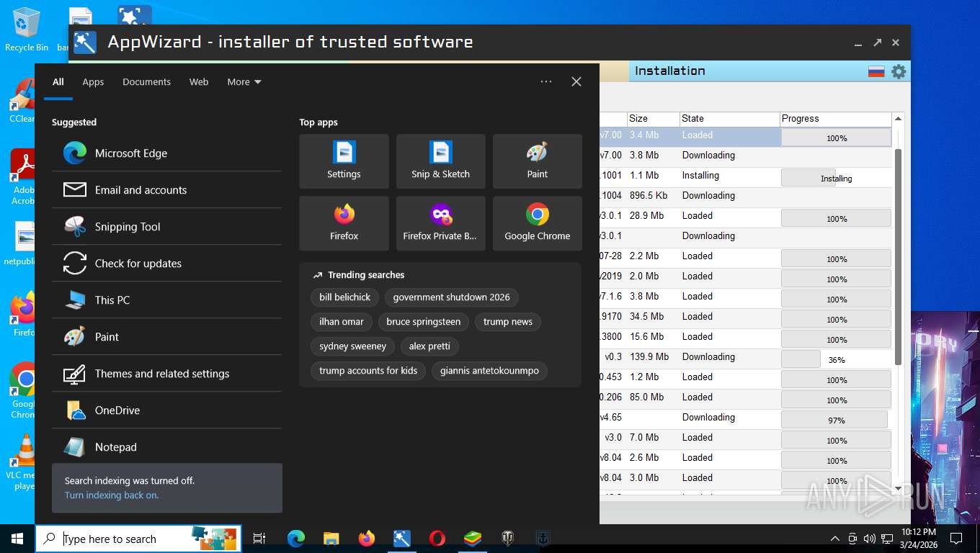Image resolution: width=980 pixels, height=553 pixels.
Task: Open the Snip & Sketch tile
Action: [440, 161]
